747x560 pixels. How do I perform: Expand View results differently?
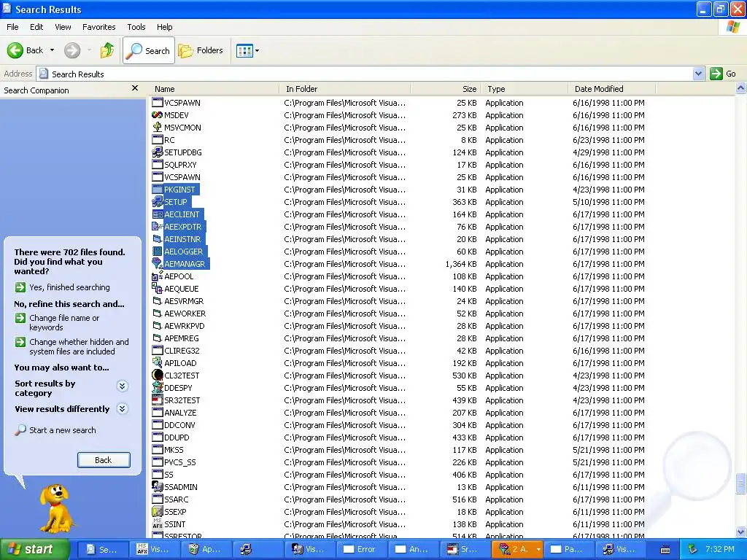[x=123, y=408]
